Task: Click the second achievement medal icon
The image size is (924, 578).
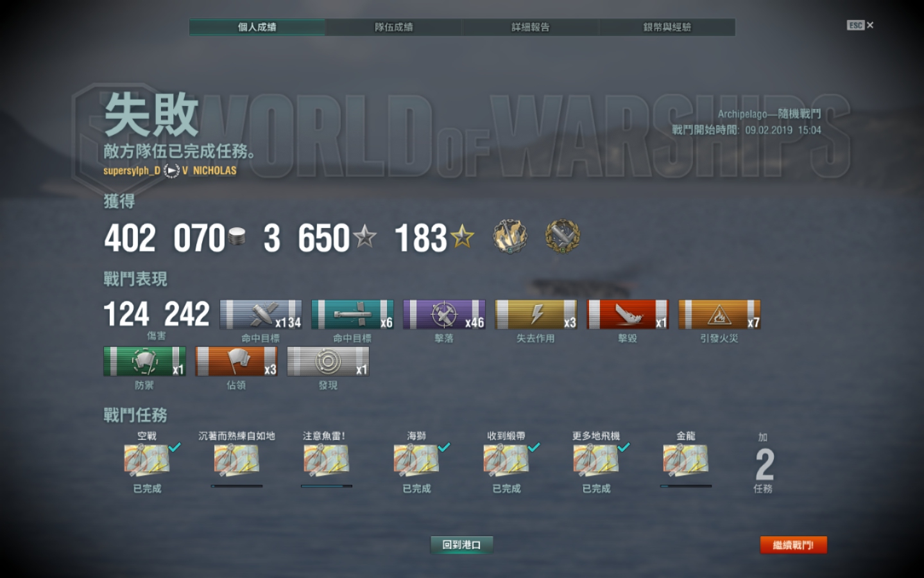Action: tap(563, 236)
